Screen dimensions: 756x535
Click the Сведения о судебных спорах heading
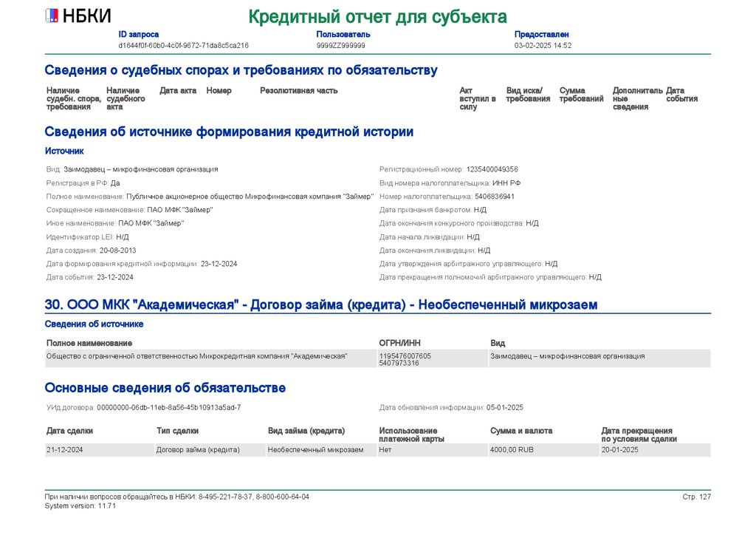(241, 70)
